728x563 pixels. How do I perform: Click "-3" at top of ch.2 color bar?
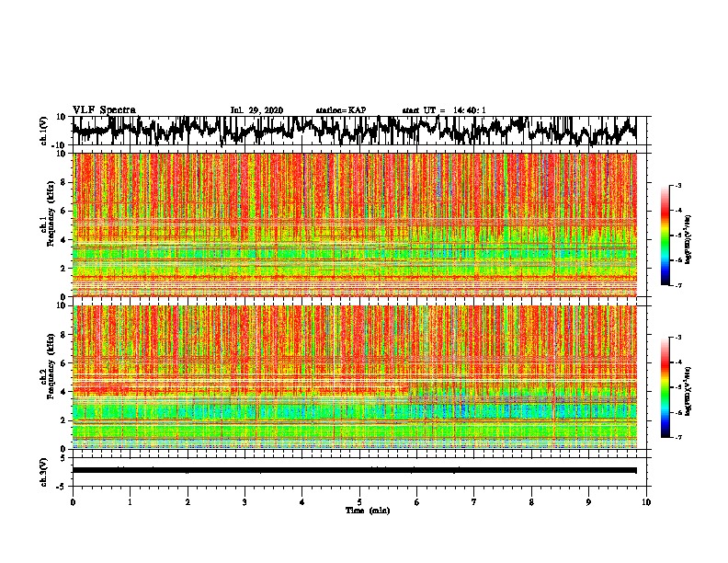coord(677,338)
